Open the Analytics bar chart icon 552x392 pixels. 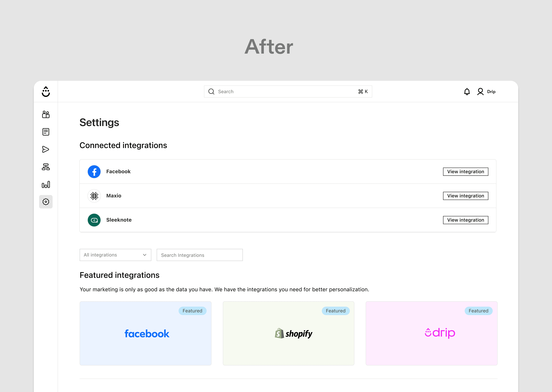pos(46,185)
